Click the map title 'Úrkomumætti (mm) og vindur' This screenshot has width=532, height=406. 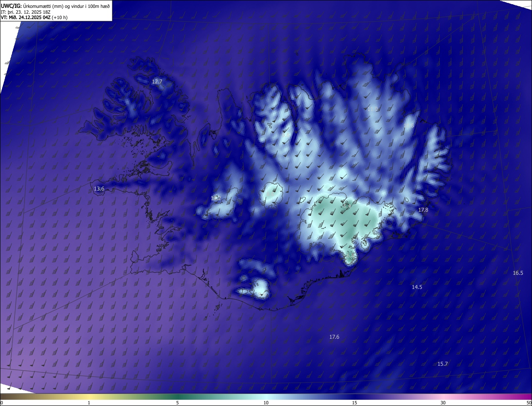coord(53,6)
